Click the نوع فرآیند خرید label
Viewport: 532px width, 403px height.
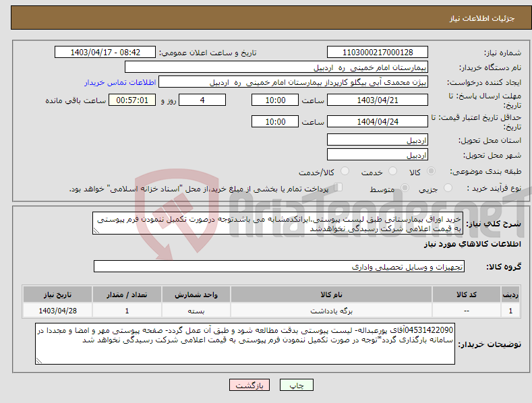(x=494, y=188)
